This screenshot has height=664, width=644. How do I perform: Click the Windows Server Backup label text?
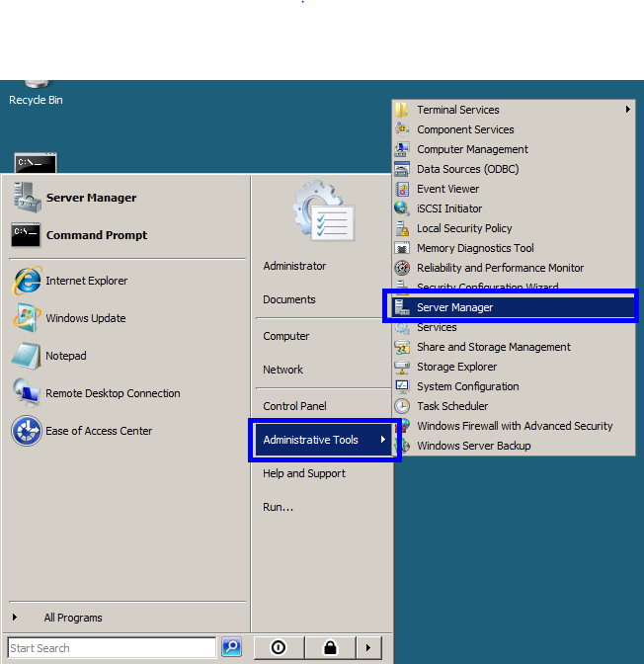coord(474,446)
